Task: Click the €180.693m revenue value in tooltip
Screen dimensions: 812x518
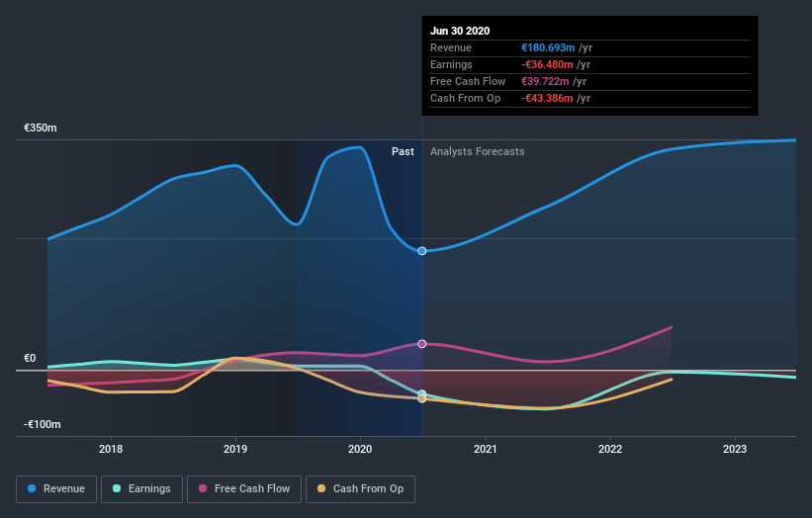Action: pyautogui.click(x=548, y=47)
